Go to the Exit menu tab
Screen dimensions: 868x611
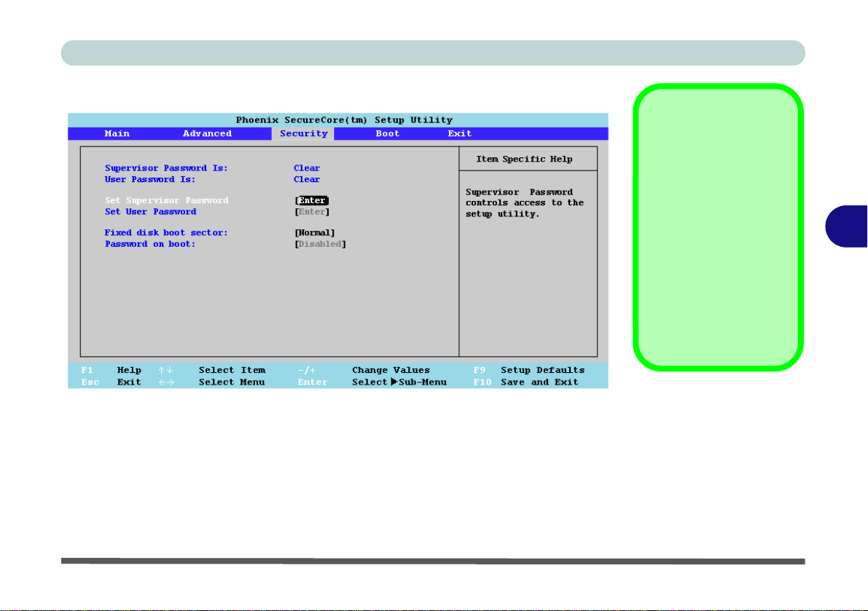coord(459,133)
